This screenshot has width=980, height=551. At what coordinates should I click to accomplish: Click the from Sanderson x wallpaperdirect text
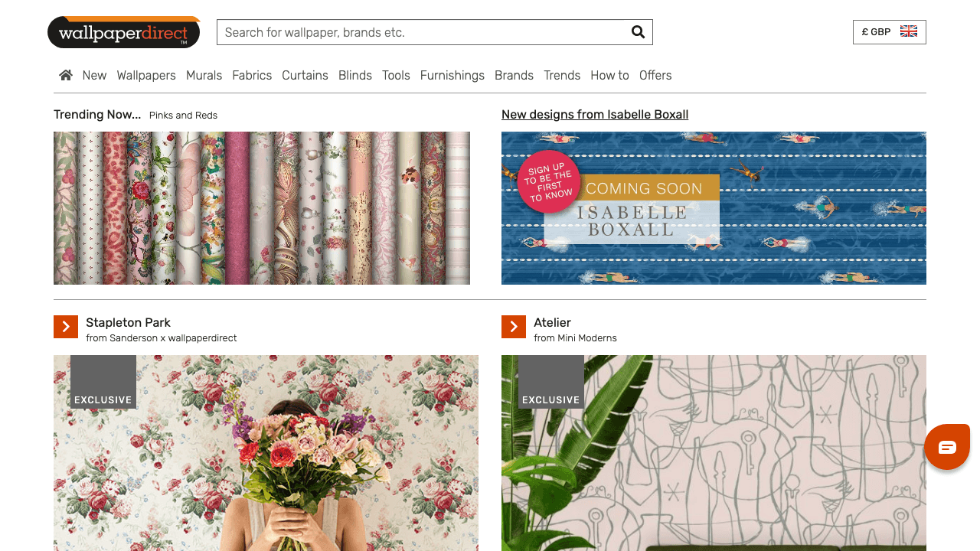pos(162,338)
